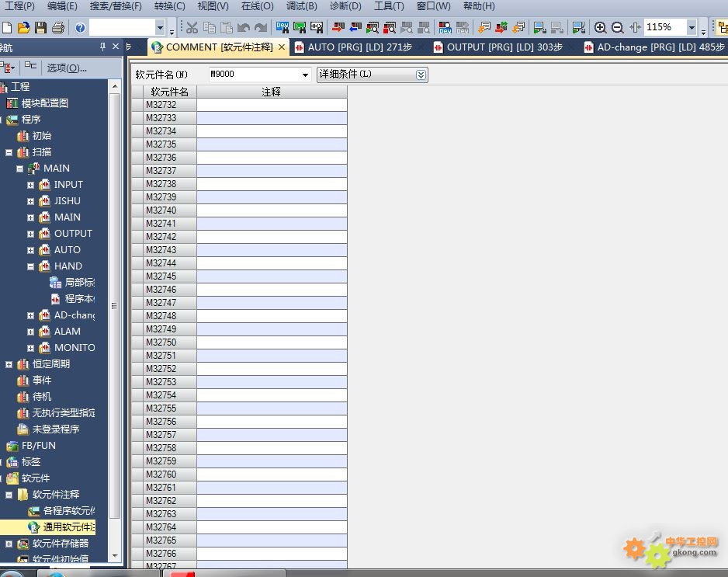Click the Device test Dev icon

click(x=445, y=27)
